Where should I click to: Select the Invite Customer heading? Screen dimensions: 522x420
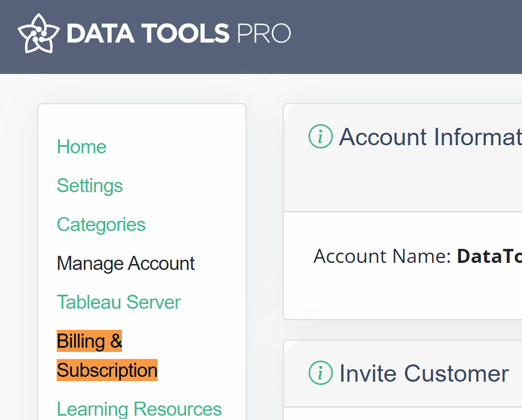424,373
